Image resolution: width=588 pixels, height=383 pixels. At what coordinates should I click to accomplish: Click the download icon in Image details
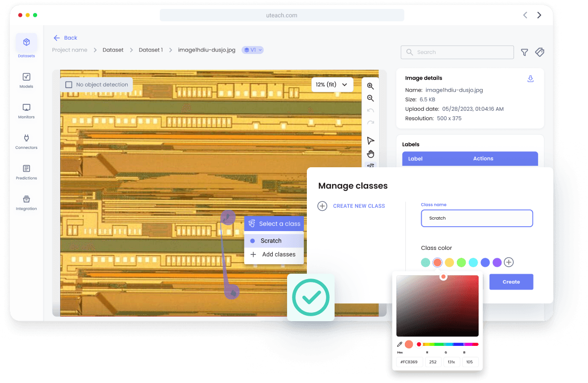click(530, 79)
